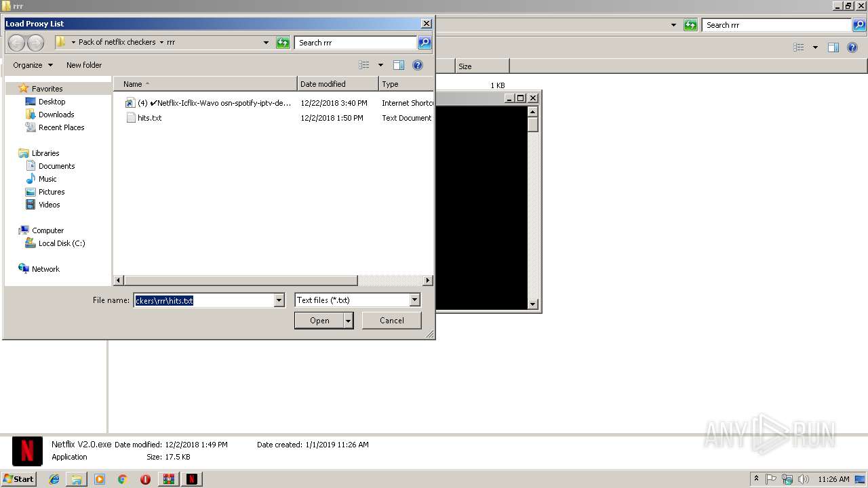The height and width of the screenshot is (488, 868).
Task: Click the New folder button
Action: pyautogui.click(x=84, y=65)
